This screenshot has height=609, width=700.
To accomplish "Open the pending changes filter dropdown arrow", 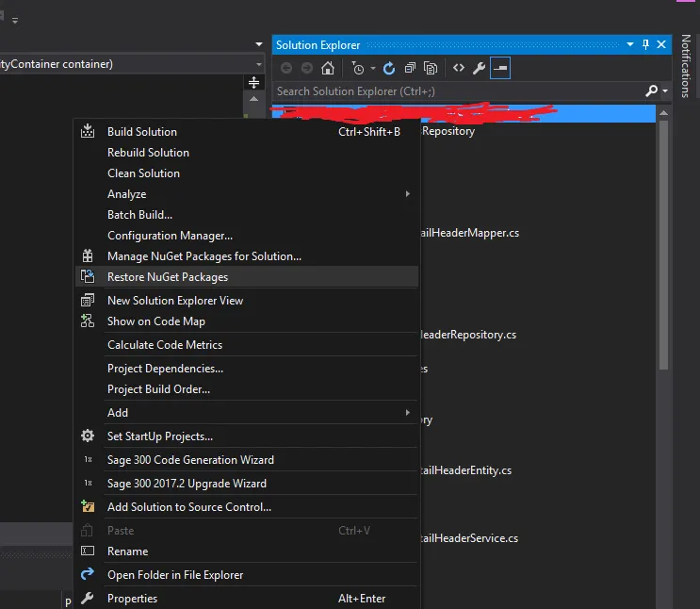I will point(373,69).
